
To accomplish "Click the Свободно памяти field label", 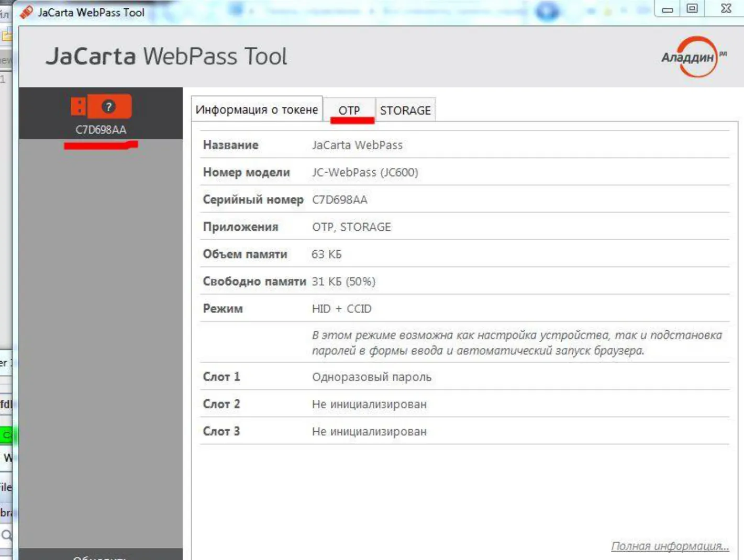I will point(254,282).
